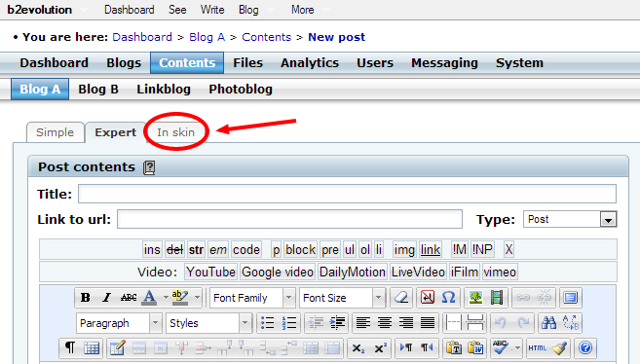Viewport: 640px width, 364px height.
Task: Toggle strikethrough ABC formatting button
Action: point(129,298)
